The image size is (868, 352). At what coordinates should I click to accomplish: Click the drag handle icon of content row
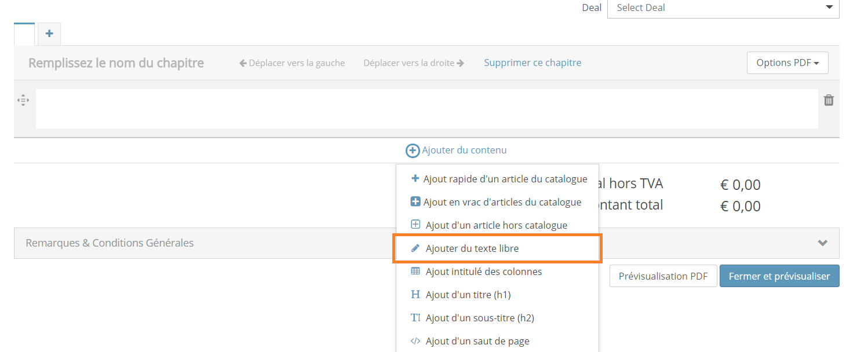pos(23,100)
